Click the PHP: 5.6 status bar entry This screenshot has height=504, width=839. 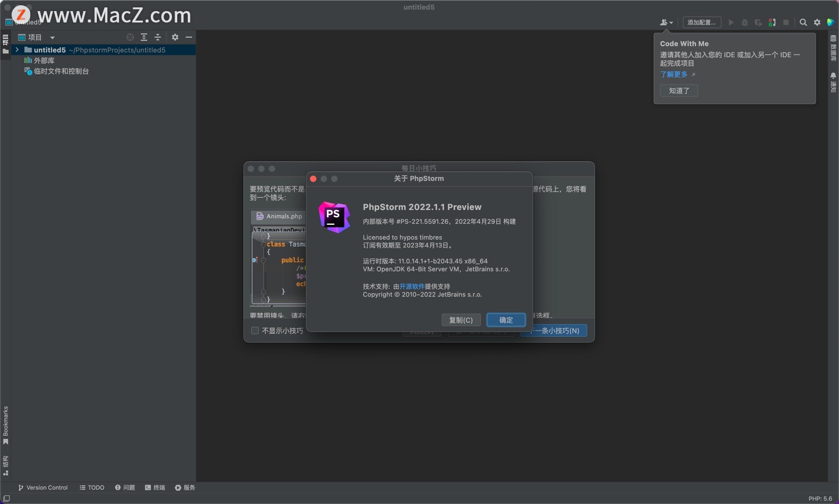[x=820, y=499]
